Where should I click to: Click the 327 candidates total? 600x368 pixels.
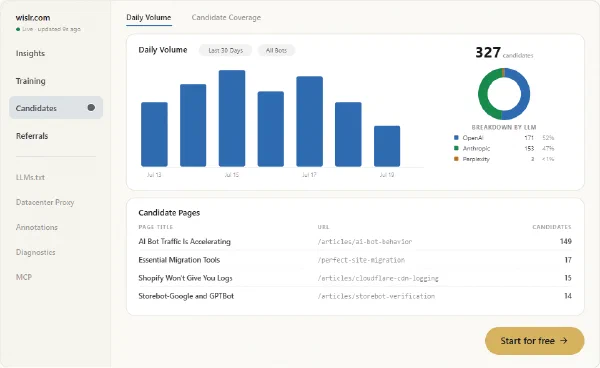pos(504,52)
